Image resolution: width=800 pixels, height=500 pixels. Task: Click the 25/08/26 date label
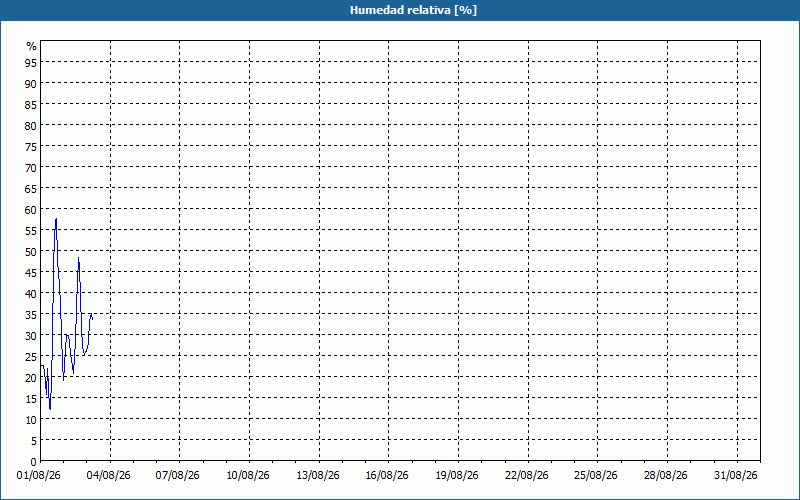click(596, 476)
